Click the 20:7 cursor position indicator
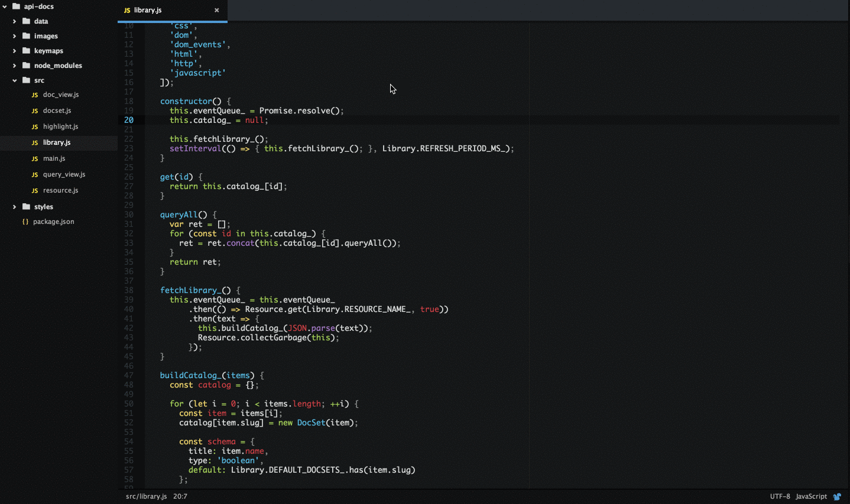850x504 pixels. point(180,496)
